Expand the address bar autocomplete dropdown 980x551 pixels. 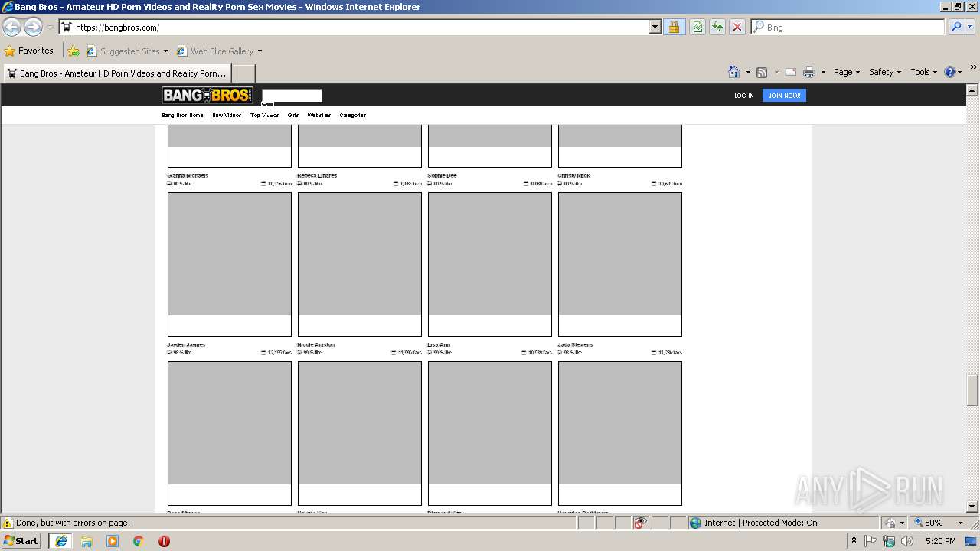[x=655, y=28]
